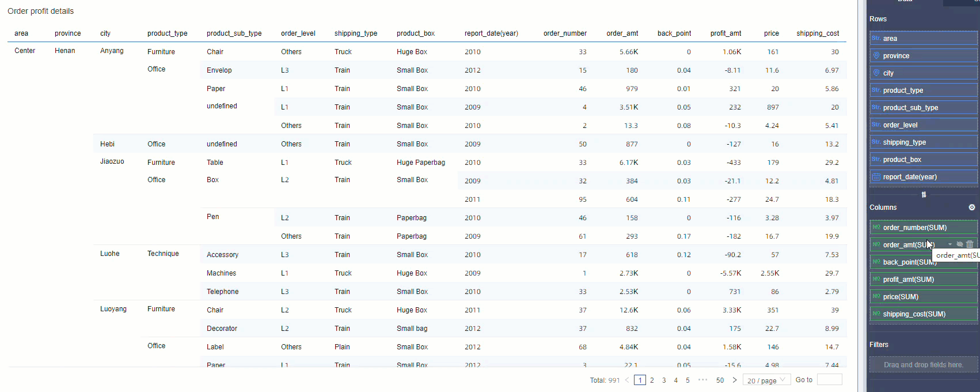The width and height of the screenshot is (980, 392).
Task: Click the product_sub_type column header
Action: [x=234, y=33]
